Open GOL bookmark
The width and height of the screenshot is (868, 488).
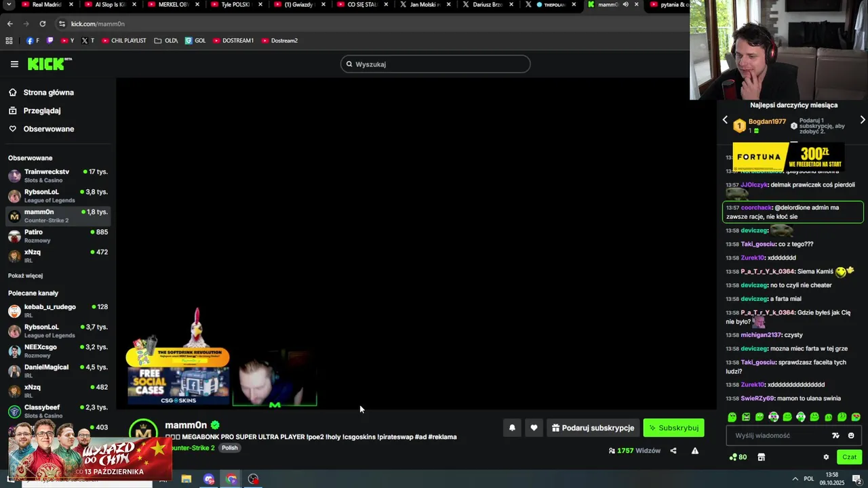pyautogui.click(x=195, y=41)
